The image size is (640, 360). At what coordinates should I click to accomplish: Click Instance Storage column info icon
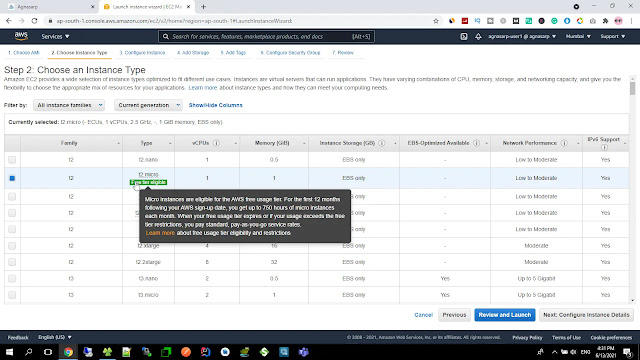[382, 143]
